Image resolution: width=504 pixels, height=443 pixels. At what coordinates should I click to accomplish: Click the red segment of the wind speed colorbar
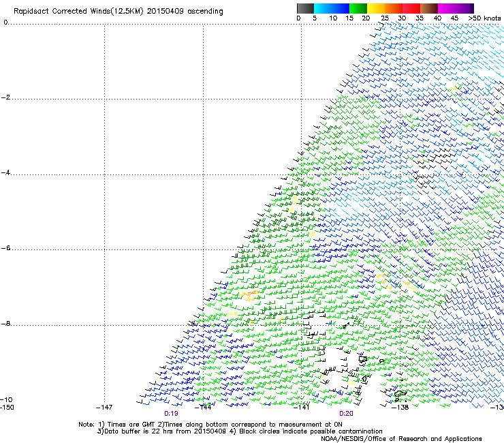tap(411, 8)
